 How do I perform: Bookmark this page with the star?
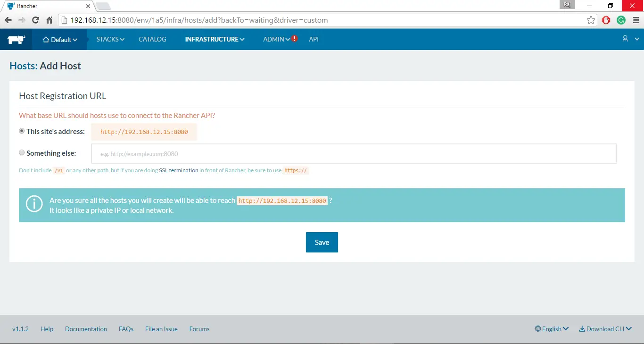coord(591,20)
